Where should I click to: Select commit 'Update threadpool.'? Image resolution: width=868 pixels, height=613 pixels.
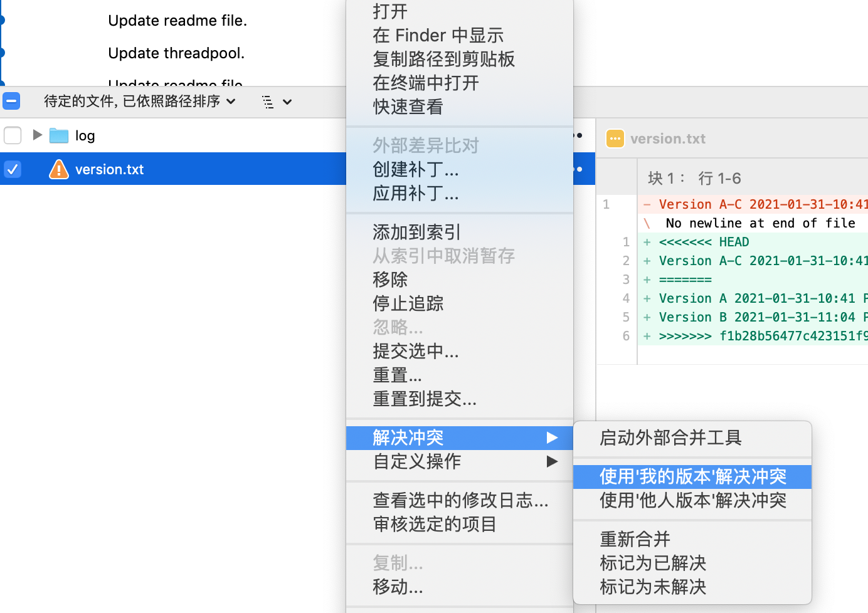pos(176,53)
